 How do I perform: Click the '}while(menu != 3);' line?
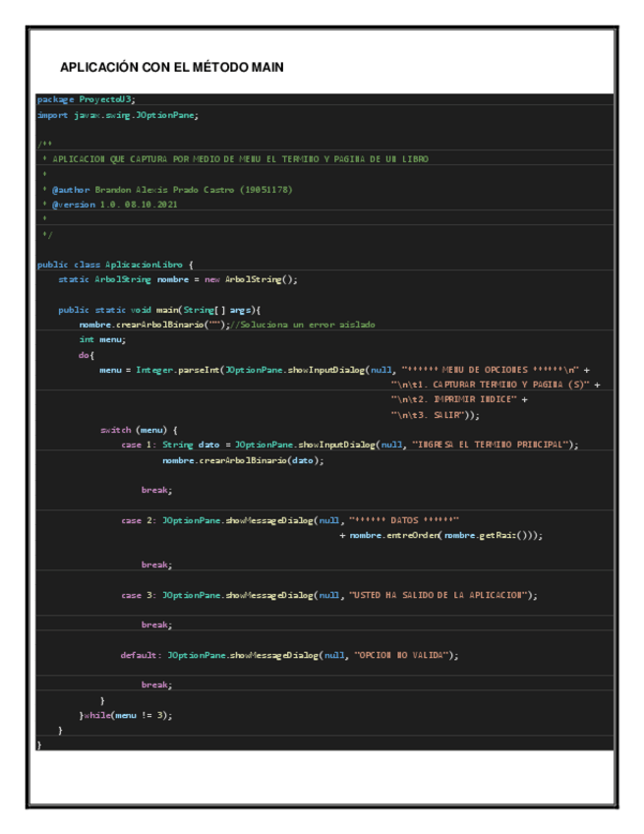click(126, 715)
